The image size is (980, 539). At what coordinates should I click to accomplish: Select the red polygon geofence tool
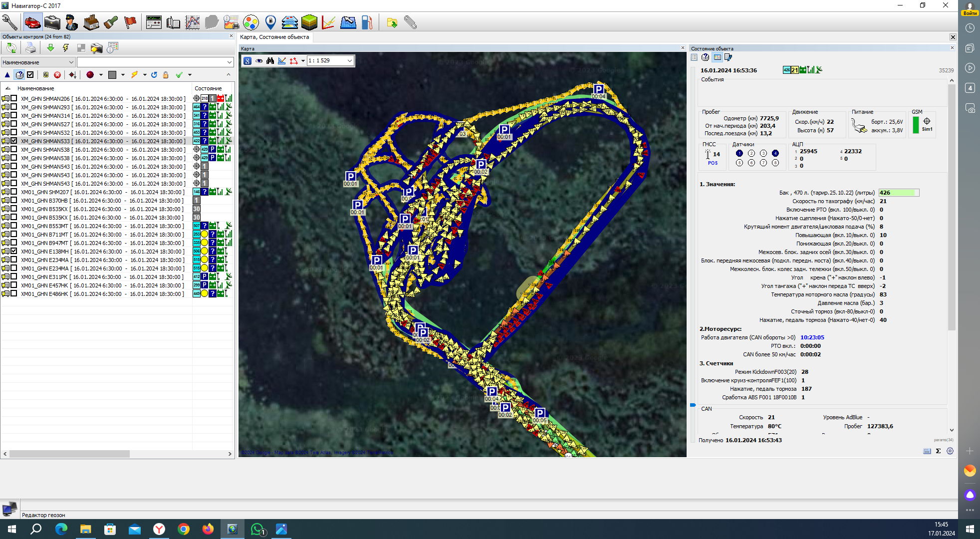tap(293, 61)
